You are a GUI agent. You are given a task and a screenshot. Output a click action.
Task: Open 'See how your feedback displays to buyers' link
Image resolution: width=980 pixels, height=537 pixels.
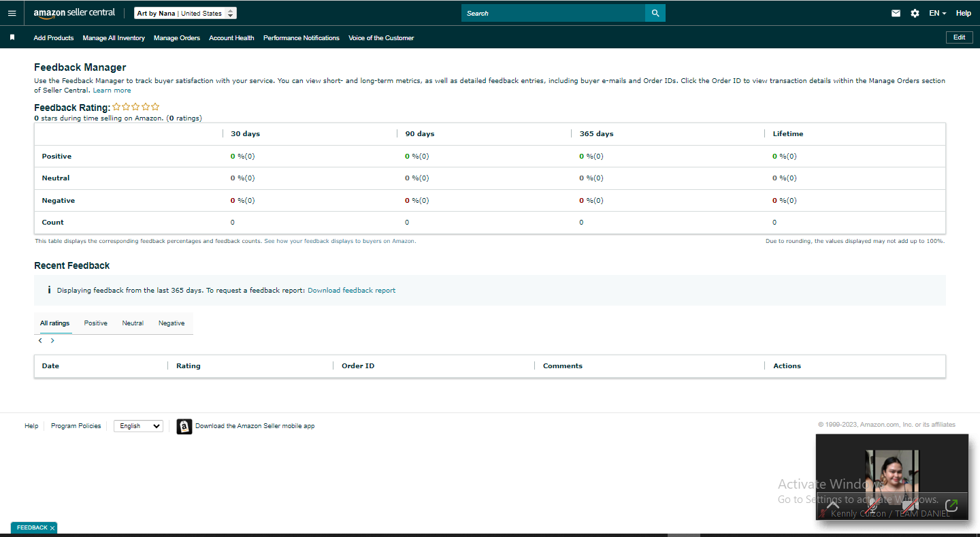click(340, 241)
